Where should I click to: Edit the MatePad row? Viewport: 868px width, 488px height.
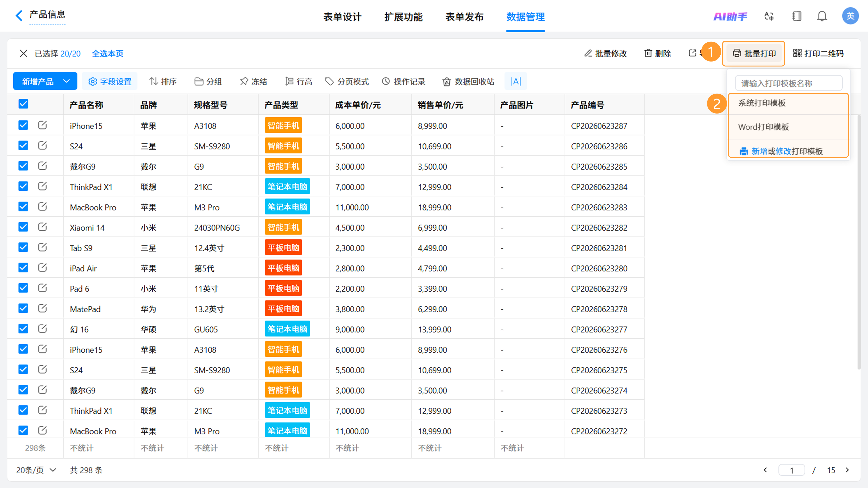pyautogui.click(x=42, y=309)
